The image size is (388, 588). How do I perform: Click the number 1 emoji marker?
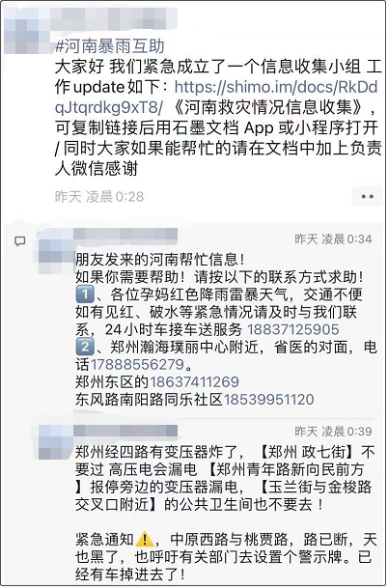[x=84, y=294]
